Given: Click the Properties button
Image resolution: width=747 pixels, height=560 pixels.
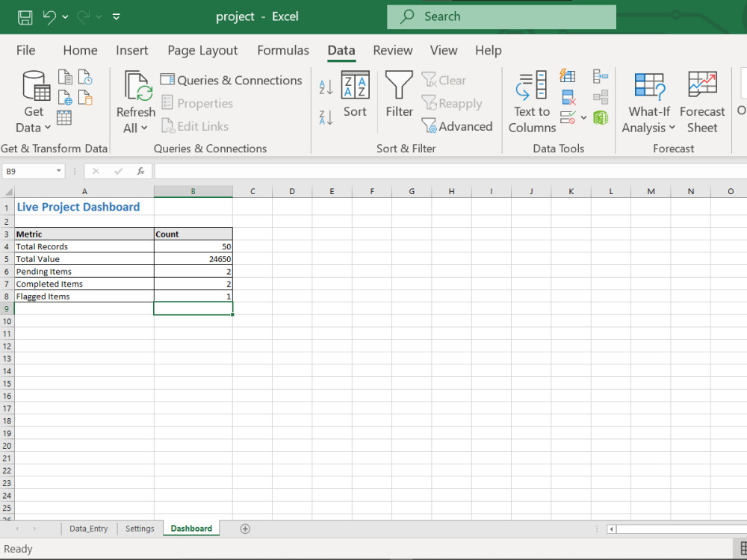Looking at the screenshot, I should (x=197, y=103).
